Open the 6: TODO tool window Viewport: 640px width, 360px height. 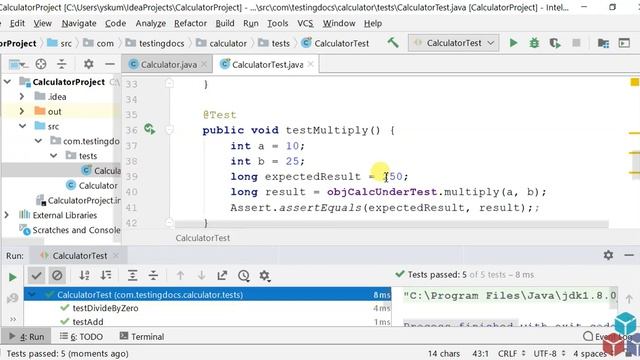click(81, 337)
